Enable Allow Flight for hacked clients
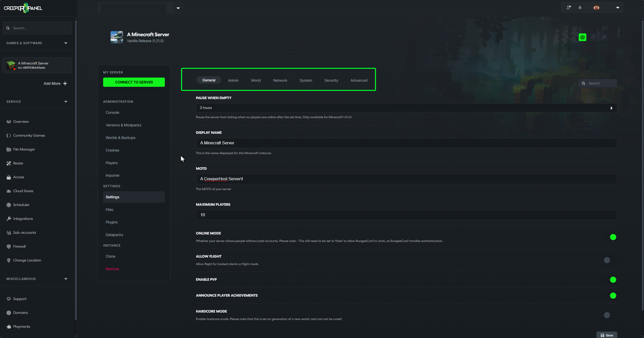Image resolution: width=644 pixels, height=338 pixels. click(607, 260)
